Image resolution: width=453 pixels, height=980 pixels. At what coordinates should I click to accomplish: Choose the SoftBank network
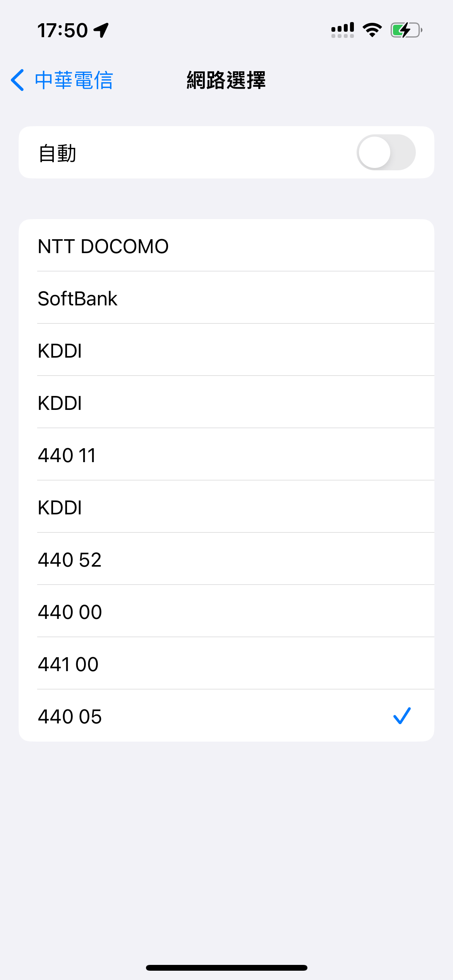pyautogui.click(x=226, y=298)
